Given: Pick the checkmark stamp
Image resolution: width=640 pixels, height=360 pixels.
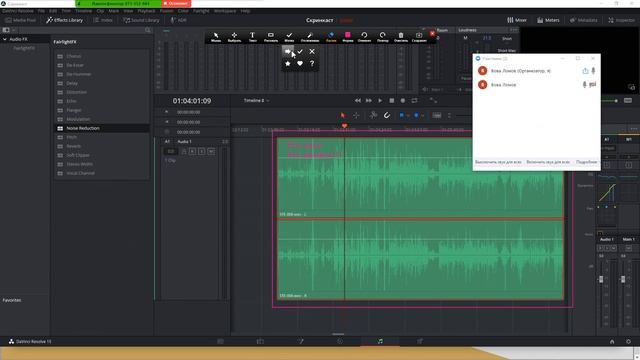Looking at the screenshot, I should [300, 51].
